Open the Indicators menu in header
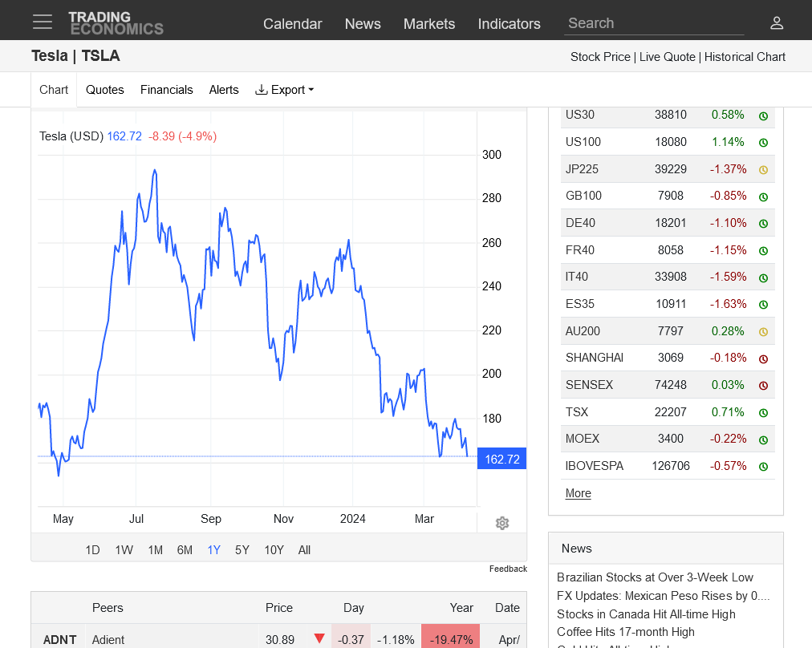Screen dimensions: 812x648 click(x=509, y=24)
